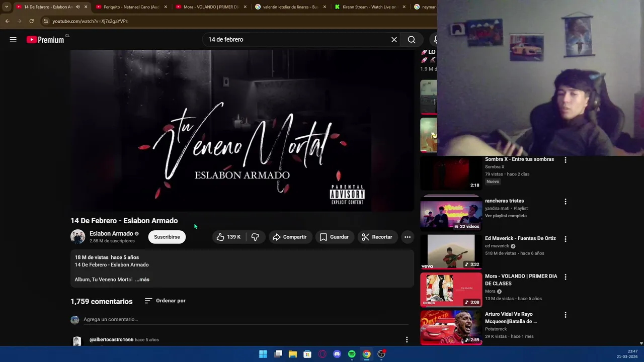Share the video with Compartir
The width and height of the screenshot is (644, 362).
(289, 237)
